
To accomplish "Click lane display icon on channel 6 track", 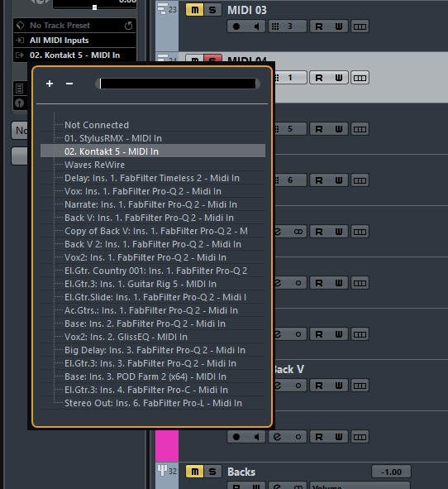I will tap(360, 180).
